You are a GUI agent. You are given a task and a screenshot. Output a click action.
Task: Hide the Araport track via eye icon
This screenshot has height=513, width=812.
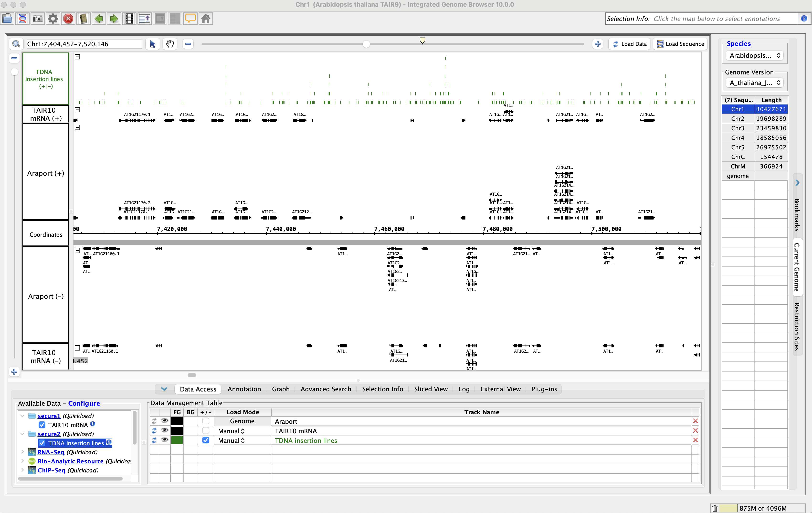pos(164,421)
